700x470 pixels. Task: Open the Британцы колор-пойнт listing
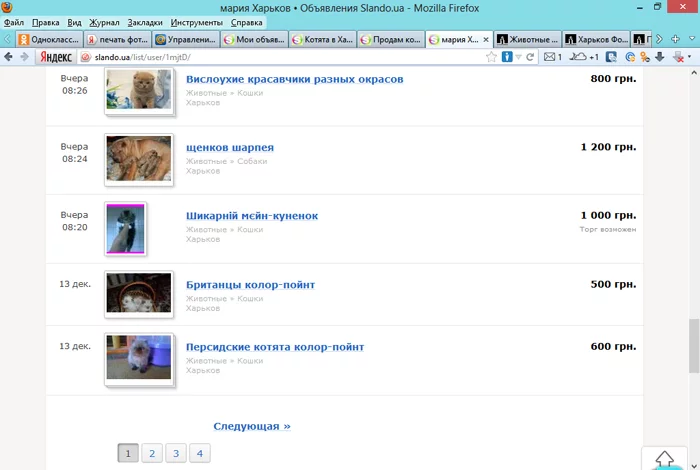[250, 284]
